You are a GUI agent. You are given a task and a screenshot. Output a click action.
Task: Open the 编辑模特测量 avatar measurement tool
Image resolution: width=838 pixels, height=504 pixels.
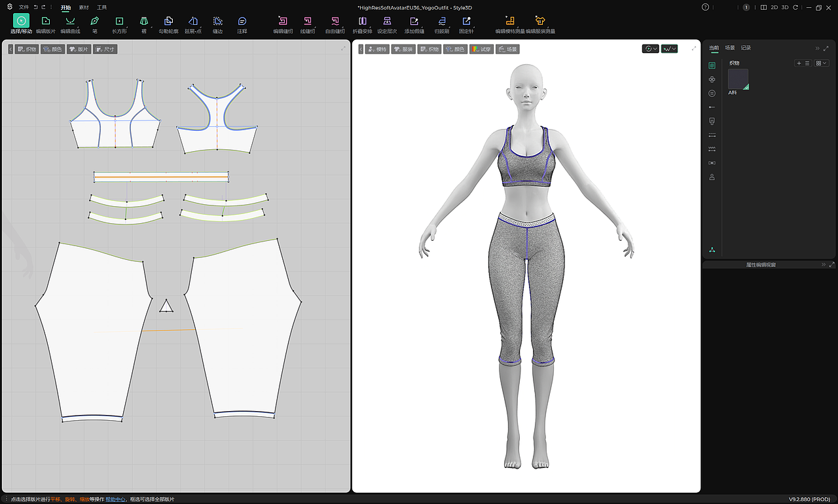(510, 24)
